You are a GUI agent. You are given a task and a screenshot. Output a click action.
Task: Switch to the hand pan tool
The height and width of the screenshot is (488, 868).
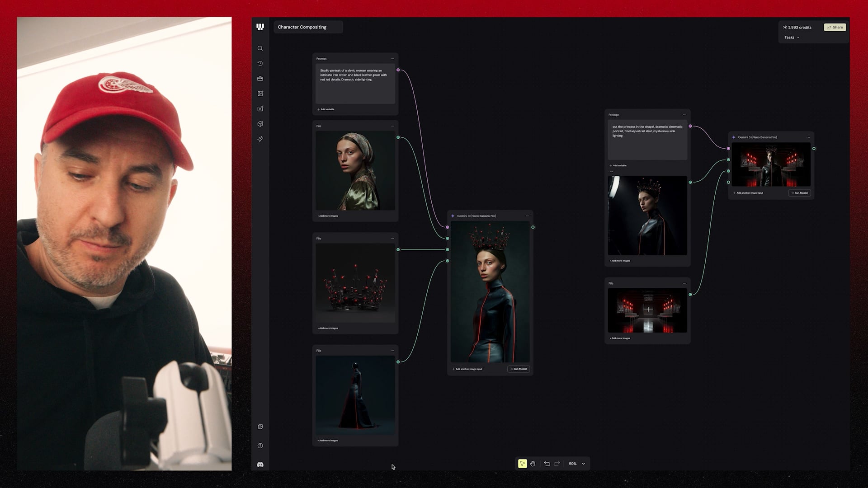coord(533,463)
